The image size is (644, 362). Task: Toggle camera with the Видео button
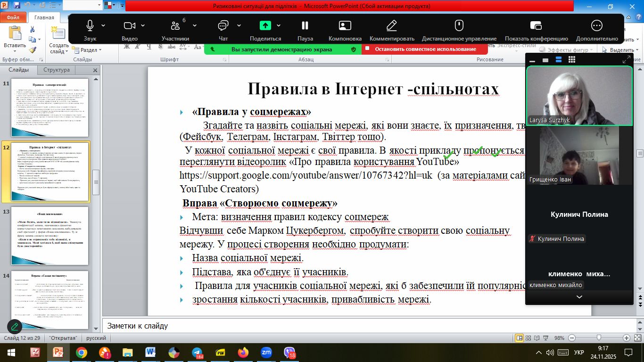coord(129,26)
